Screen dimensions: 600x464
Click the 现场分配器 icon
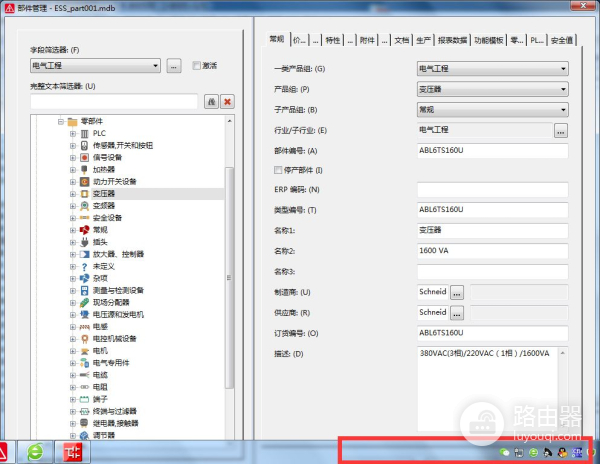(85, 303)
